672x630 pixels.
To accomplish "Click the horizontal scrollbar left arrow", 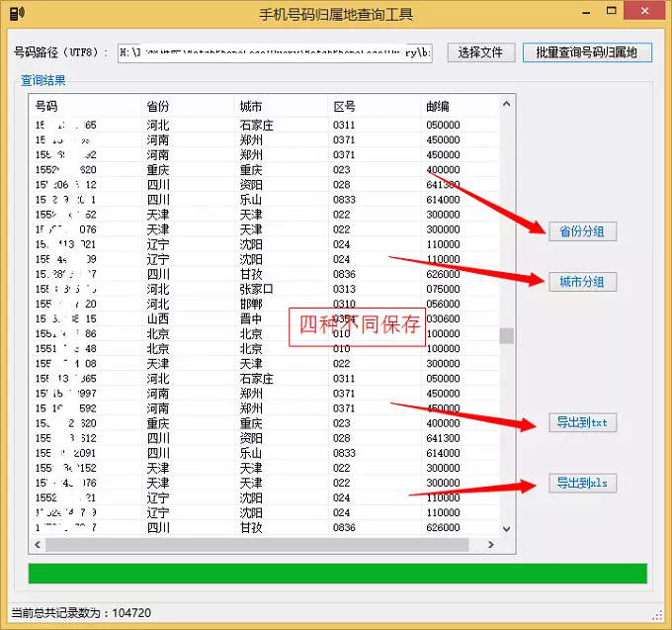I will click(x=38, y=544).
